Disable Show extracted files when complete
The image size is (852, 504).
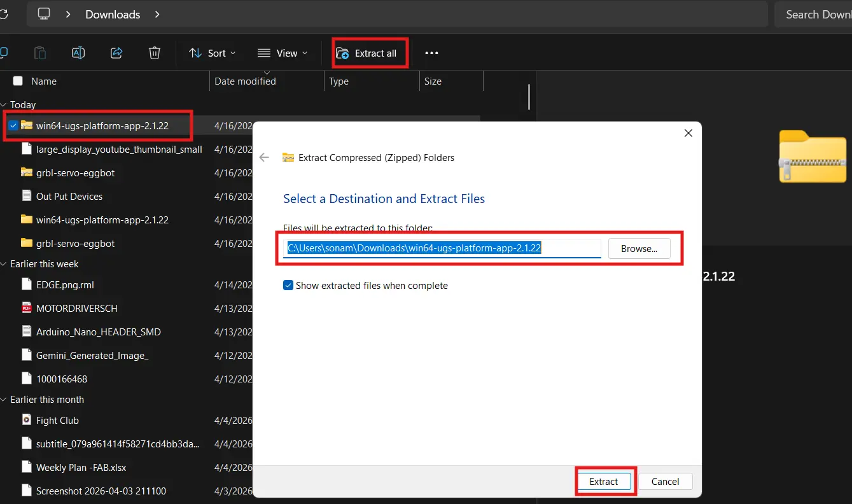pyautogui.click(x=288, y=285)
